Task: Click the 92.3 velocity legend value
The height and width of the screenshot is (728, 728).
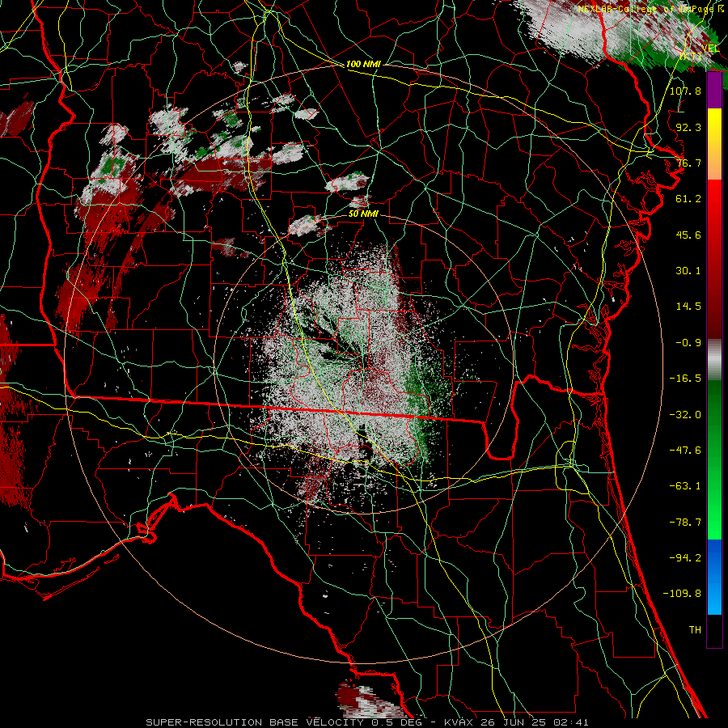Action: coord(688,127)
